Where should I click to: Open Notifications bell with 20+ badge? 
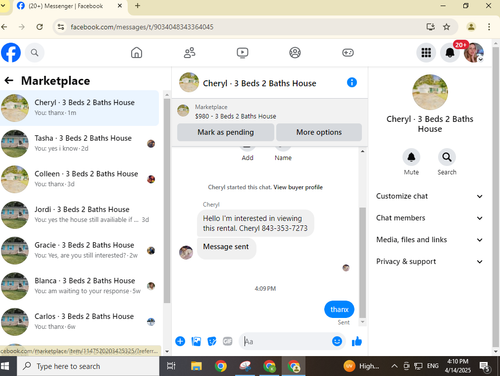(x=450, y=53)
